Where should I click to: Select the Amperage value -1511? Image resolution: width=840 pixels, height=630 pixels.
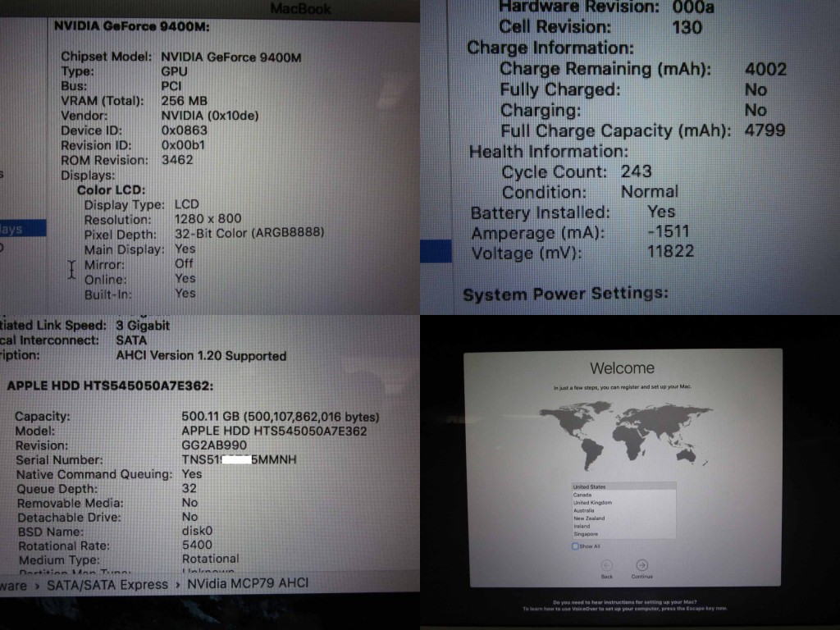click(x=669, y=231)
